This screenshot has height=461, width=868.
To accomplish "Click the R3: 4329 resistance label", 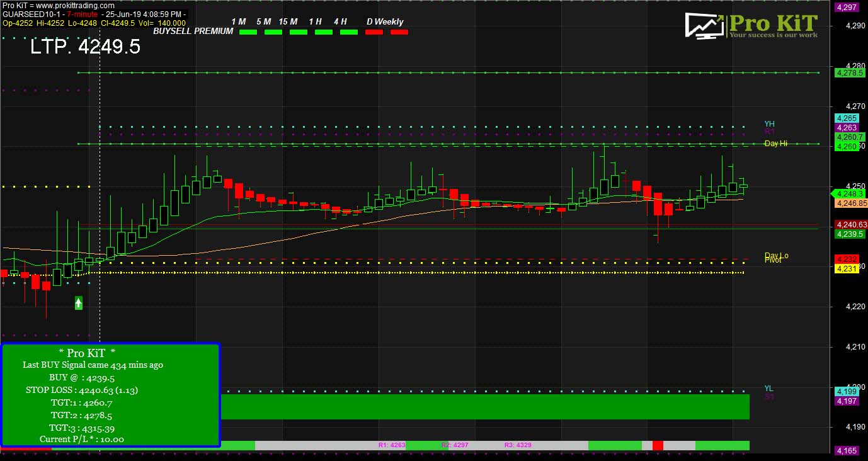I will click(x=517, y=445).
